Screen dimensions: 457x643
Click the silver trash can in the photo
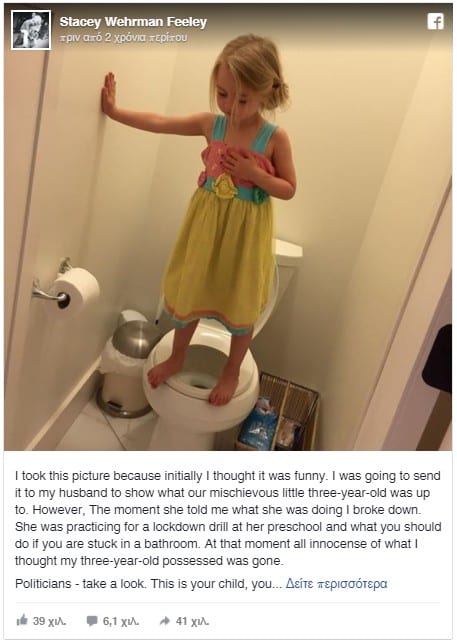(126, 366)
